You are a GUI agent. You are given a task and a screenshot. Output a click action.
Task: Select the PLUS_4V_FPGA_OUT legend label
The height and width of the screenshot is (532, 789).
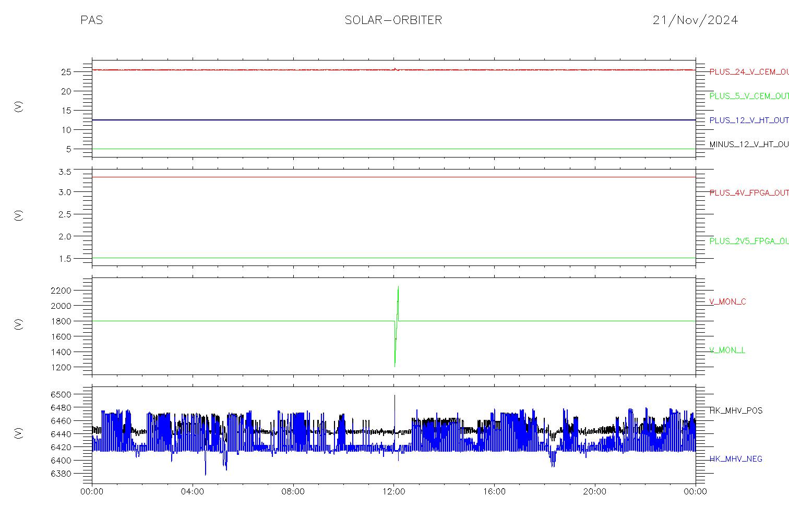point(749,193)
